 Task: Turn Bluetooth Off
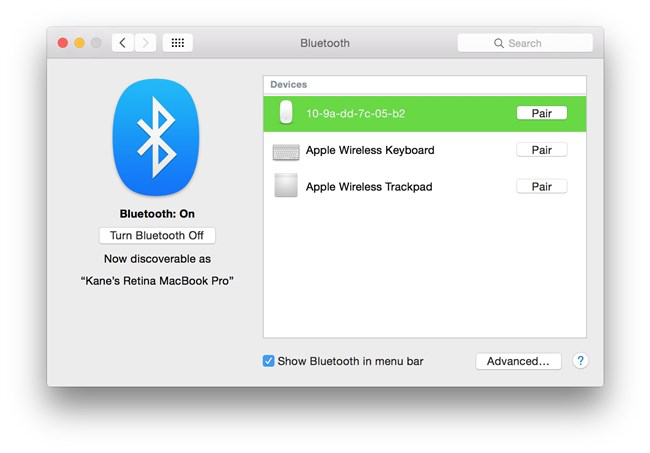157,235
